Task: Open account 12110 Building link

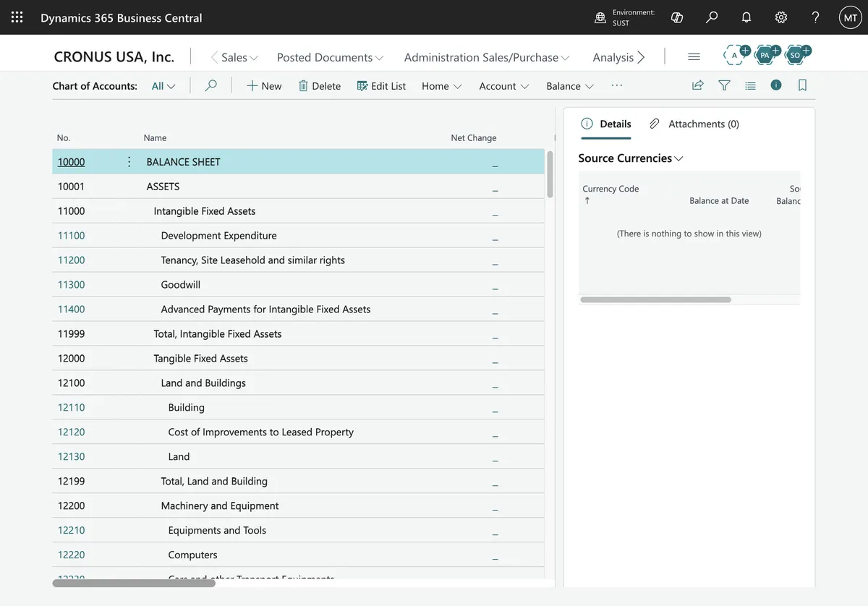Action: click(x=71, y=408)
